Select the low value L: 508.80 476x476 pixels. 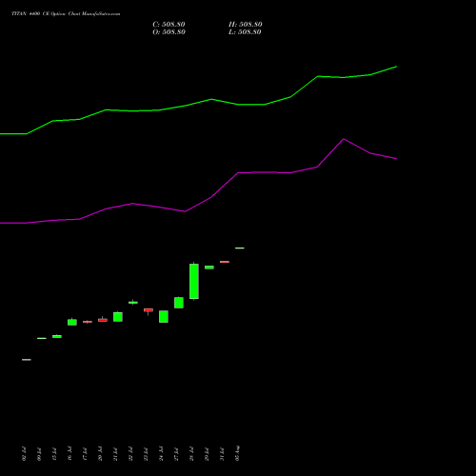tap(245, 32)
